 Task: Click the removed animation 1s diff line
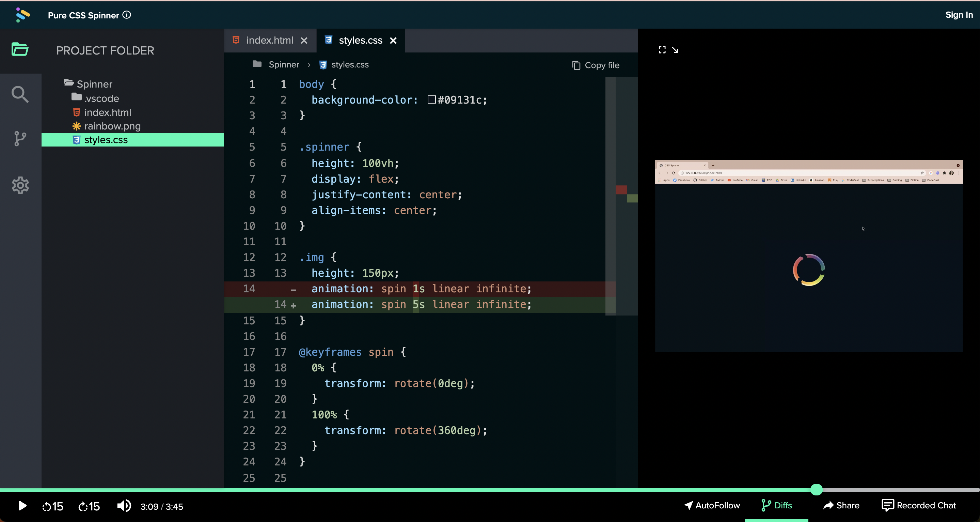(x=420, y=289)
